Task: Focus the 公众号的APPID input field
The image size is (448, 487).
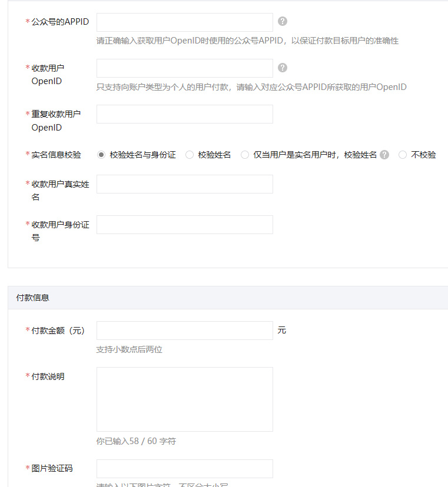Action: point(185,22)
